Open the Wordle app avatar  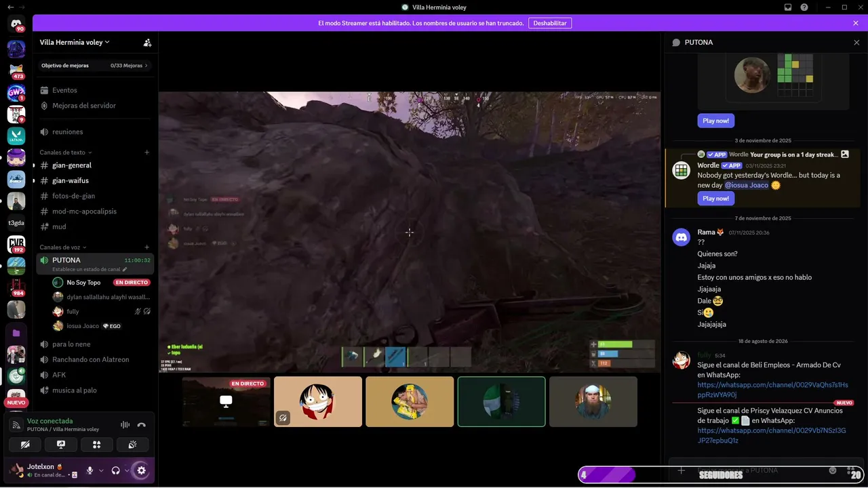[x=682, y=171]
